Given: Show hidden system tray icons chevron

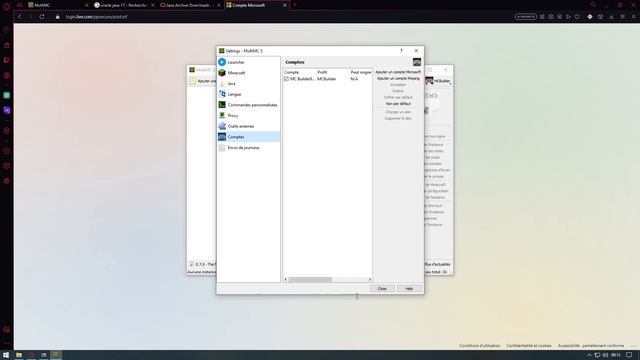Looking at the screenshot, I should [x=589, y=355].
